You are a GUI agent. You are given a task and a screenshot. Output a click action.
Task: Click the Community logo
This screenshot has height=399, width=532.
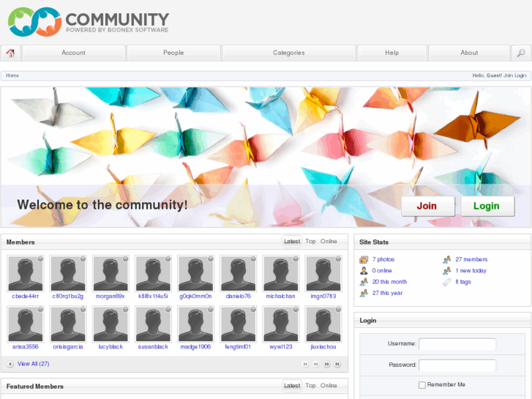(89, 22)
